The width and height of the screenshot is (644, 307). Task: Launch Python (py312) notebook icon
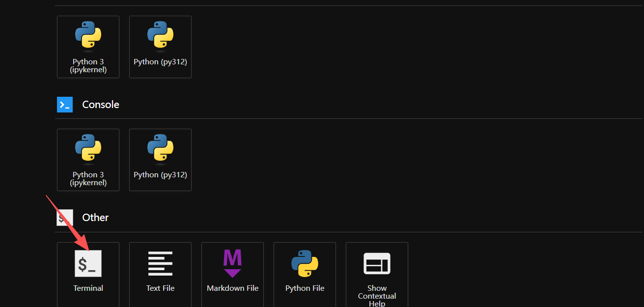160,36
